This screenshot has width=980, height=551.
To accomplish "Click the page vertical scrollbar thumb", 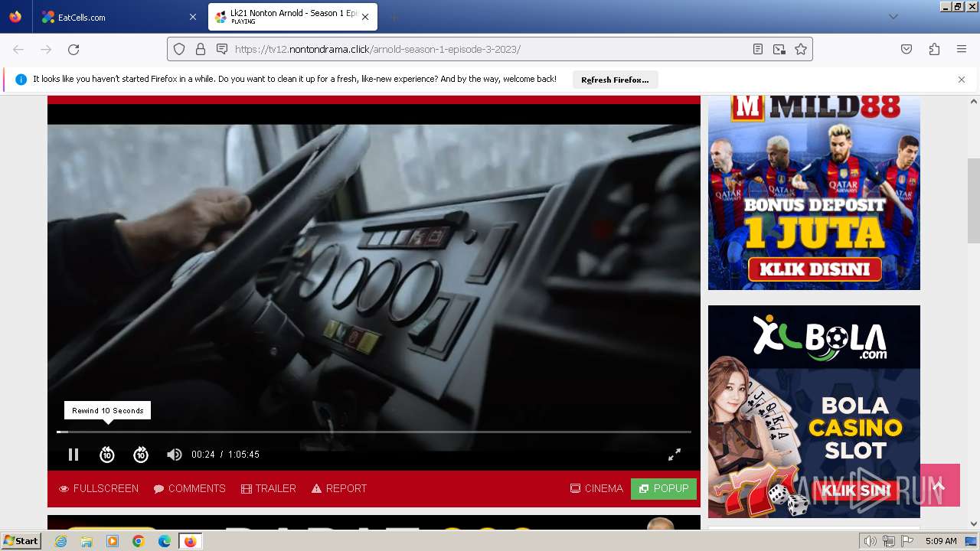I will coord(974,201).
